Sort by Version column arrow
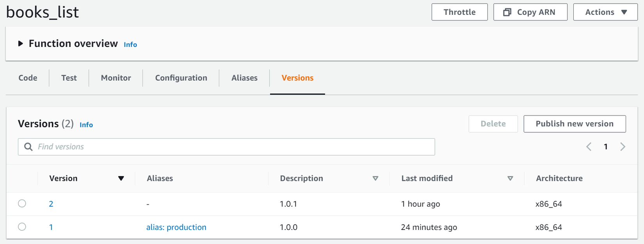The image size is (644, 244). pyautogui.click(x=121, y=178)
